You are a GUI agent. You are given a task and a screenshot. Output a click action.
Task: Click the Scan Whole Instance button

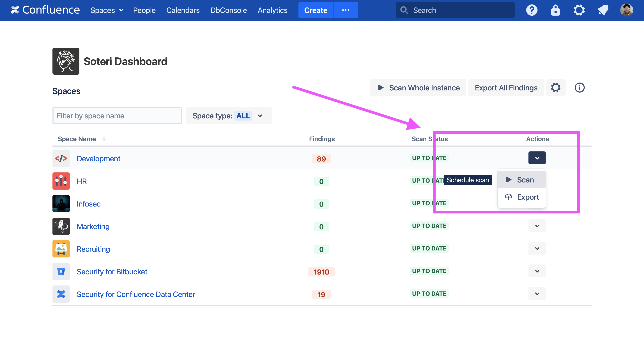point(418,88)
